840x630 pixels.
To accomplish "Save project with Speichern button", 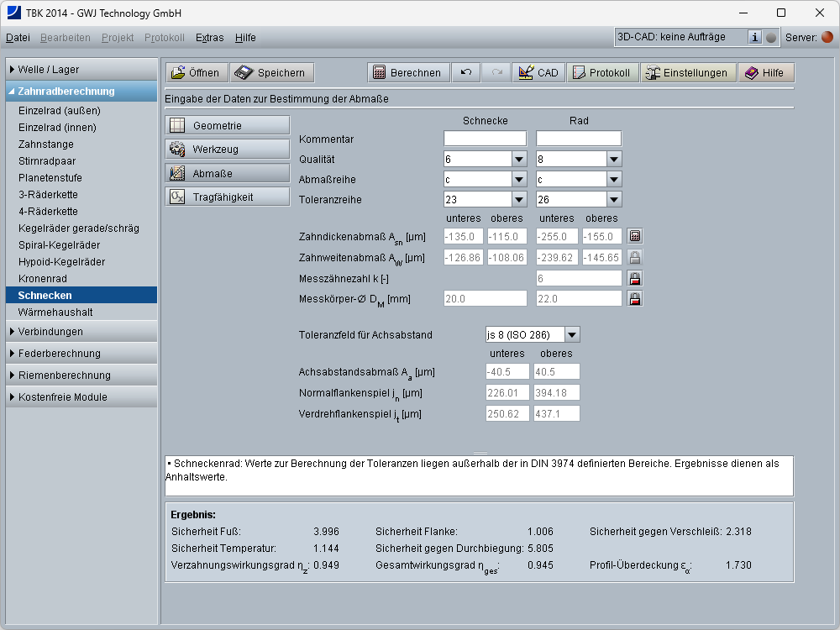I will click(272, 73).
